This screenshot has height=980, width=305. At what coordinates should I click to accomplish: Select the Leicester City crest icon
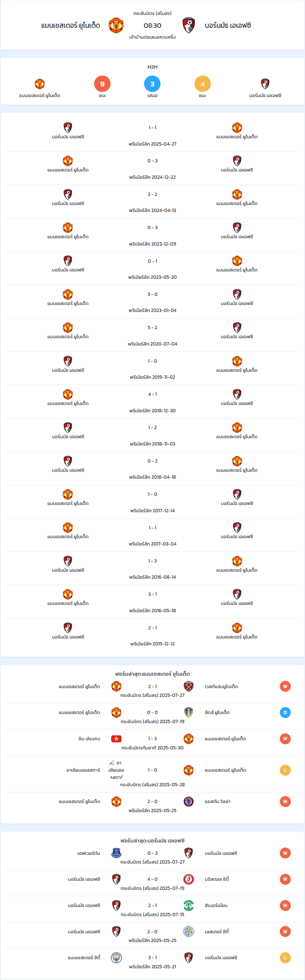tap(189, 931)
